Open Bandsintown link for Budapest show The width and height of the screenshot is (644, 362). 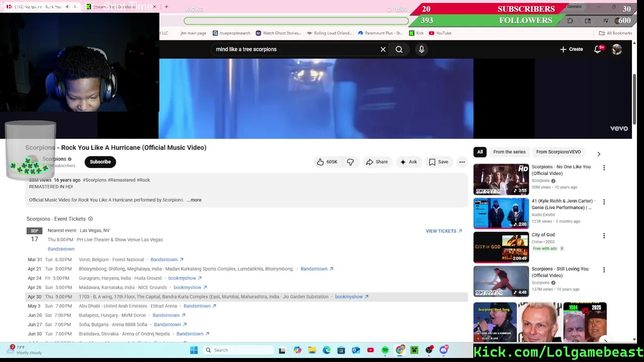(x=169, y=315)
